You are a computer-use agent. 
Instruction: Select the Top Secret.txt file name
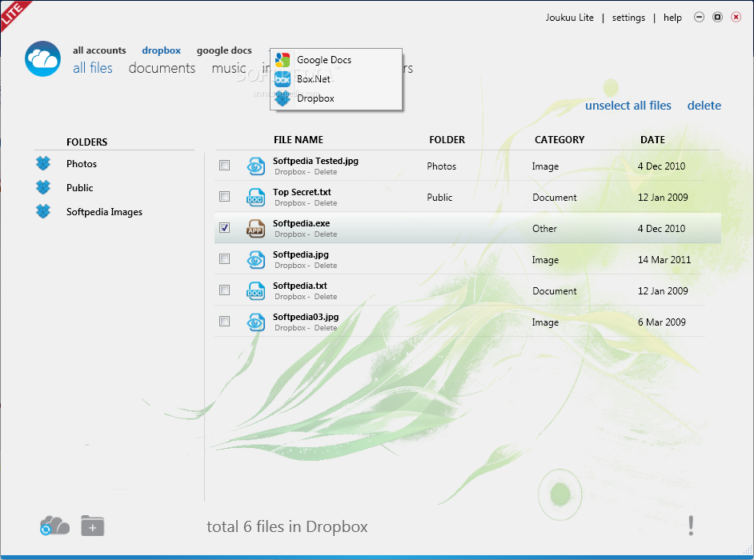(302, 192)
